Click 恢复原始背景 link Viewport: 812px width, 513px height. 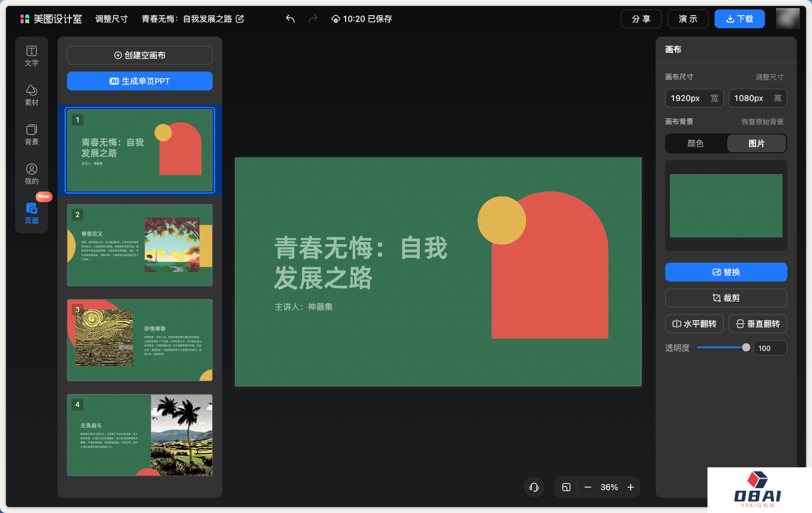coord(762,122)
